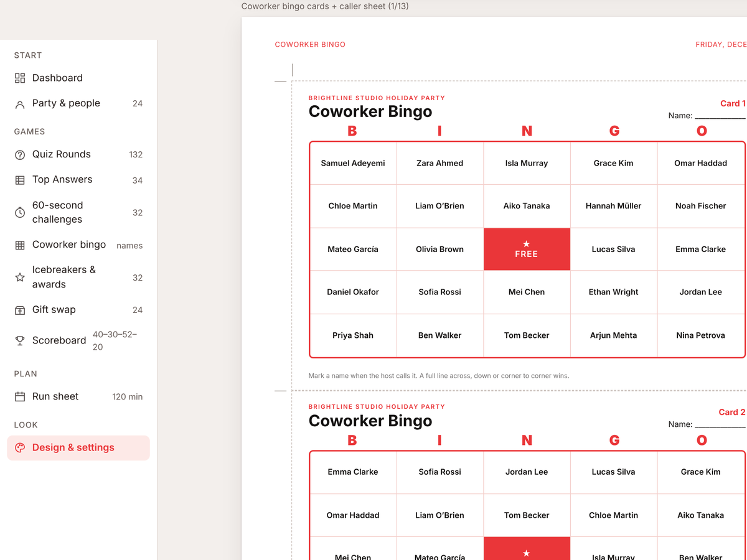Click Daniel Okafor cell on Card 1
The height and width of the screenshot is (560, 747).
click(x=353, y=292)
